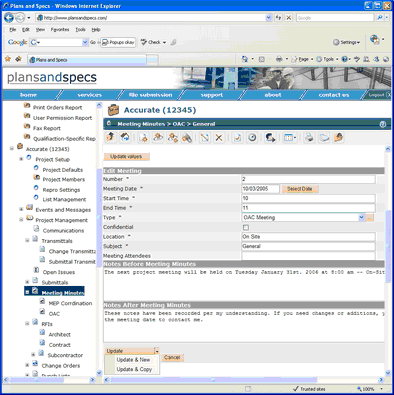This screenshot has height=395, width=394.
Task: Open the Help menu
Action: (96, 30)
